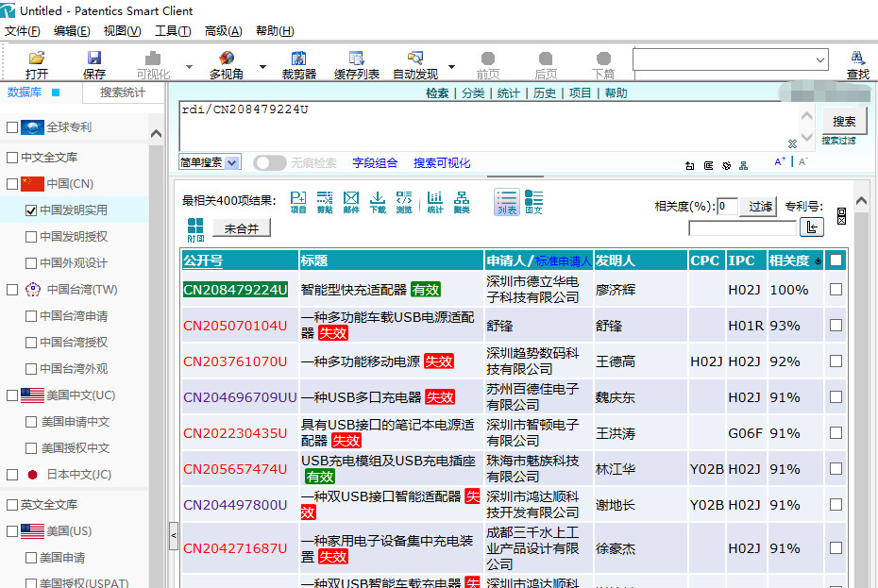Open the 字段组合 link
This screenshot has height=588, width=878.
click(375, 163)
